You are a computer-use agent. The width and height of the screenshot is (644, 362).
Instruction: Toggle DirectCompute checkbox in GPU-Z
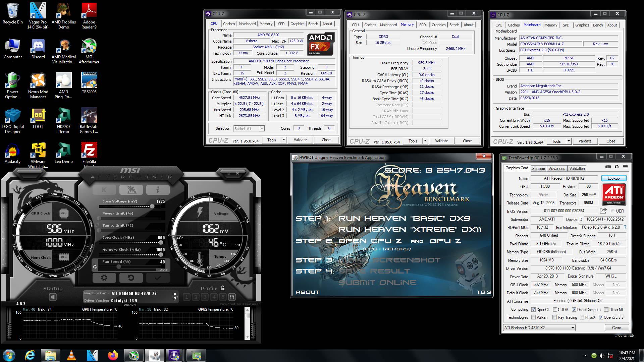coord(574,310)
